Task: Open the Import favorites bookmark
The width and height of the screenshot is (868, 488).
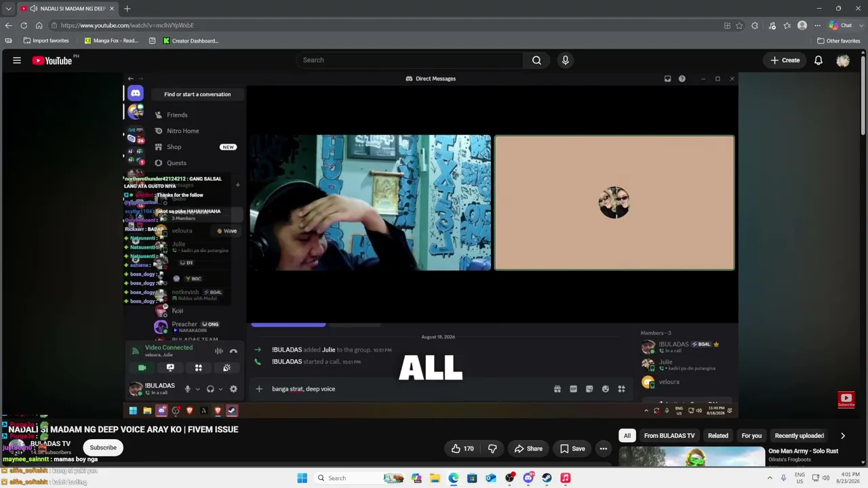Action: click(46, 41)
